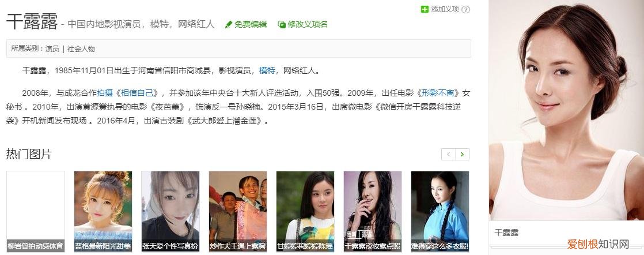Follow the 拍摄 hyperlink

pos(105,93)
